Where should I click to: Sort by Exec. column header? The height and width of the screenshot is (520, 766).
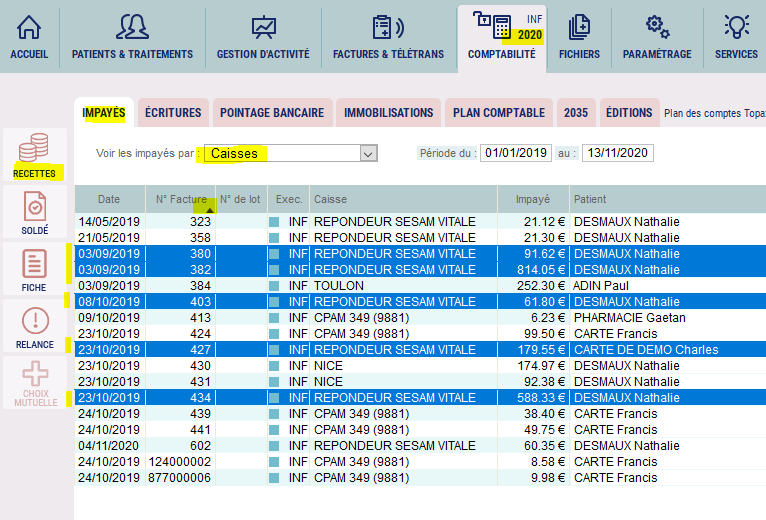point(289,199)
